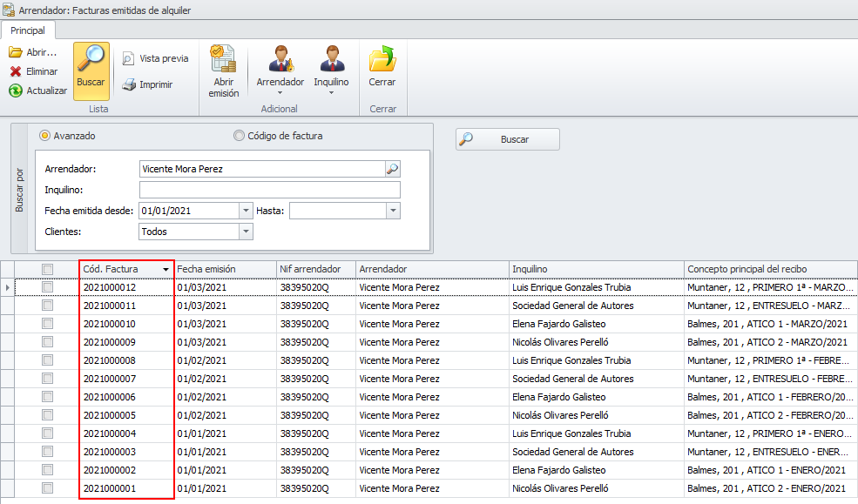Click the Abrir emisión icon
The height and width of the screenshot is (504, 858).
tap(223, 61)
